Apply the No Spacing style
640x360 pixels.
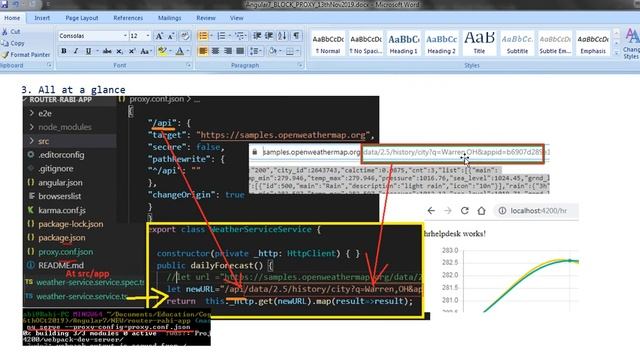(x=366, y=44)
